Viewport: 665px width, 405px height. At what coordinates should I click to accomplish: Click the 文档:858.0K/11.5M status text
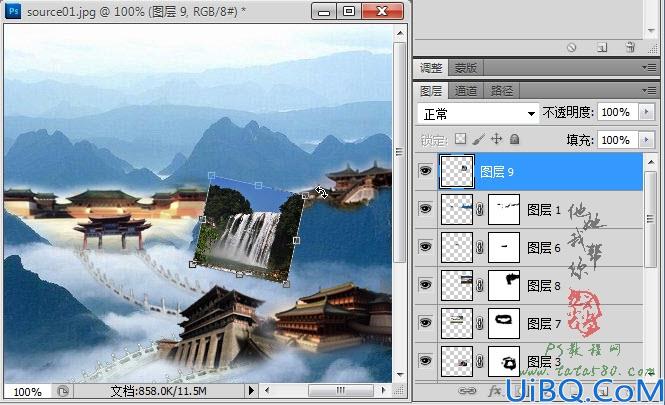159,391
